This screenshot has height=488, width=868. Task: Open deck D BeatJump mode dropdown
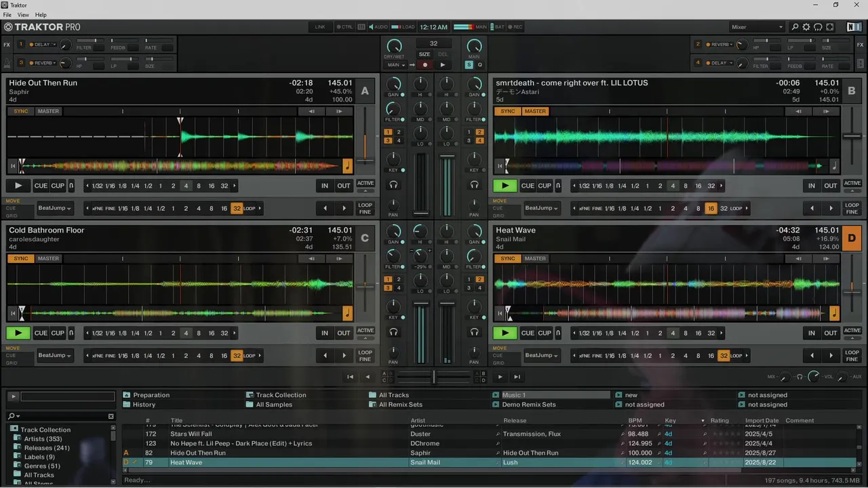[x=542, y=355]
